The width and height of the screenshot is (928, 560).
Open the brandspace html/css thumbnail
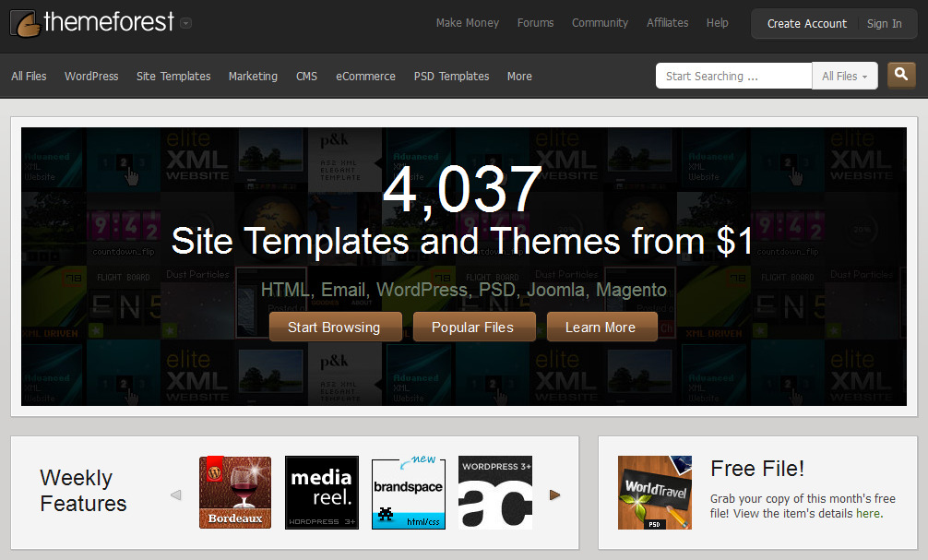pyautogui.click(x=409, y=493)
